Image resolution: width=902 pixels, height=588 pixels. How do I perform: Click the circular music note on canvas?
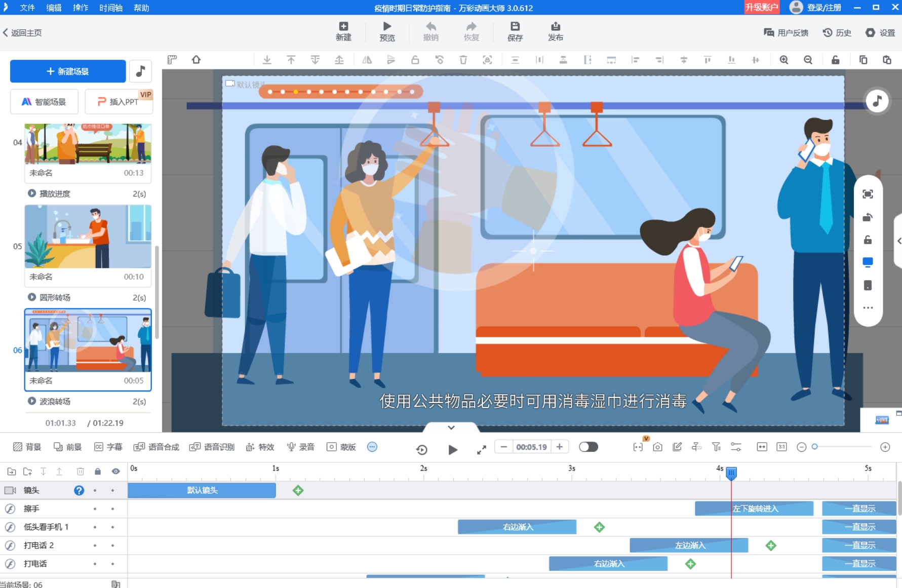877,101
